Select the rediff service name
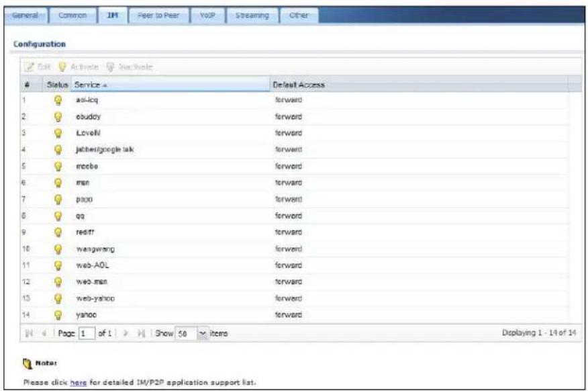 pos(85,232)
